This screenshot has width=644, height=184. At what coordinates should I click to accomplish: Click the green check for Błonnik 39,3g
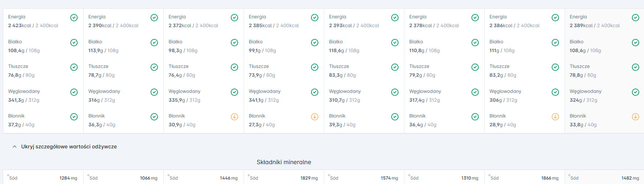395,117
